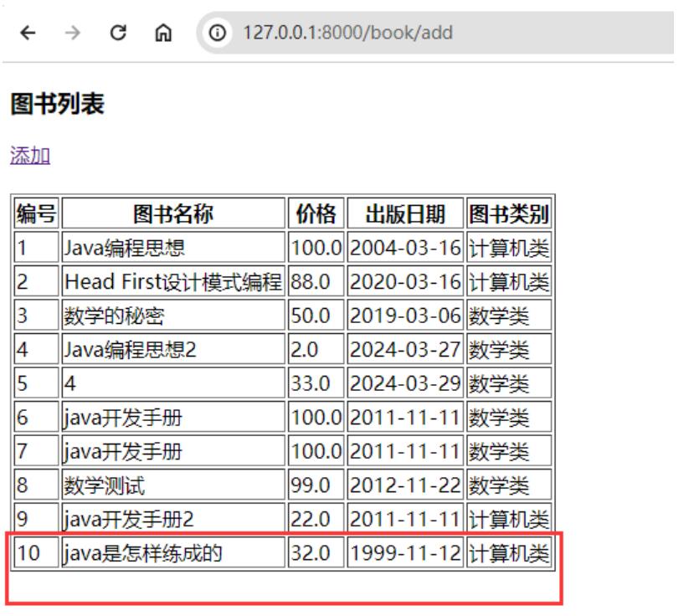Select the 图书列表 heading text
Viewport: 689px width, 616px height.
57,104
